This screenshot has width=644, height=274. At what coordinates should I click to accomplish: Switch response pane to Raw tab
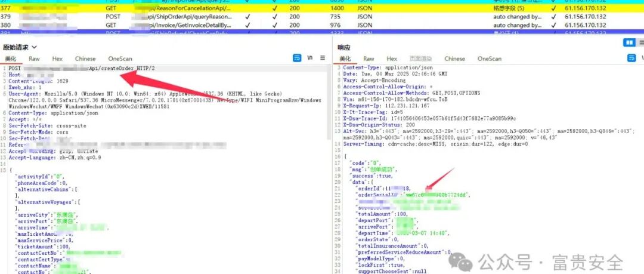(x=369, y=59)
